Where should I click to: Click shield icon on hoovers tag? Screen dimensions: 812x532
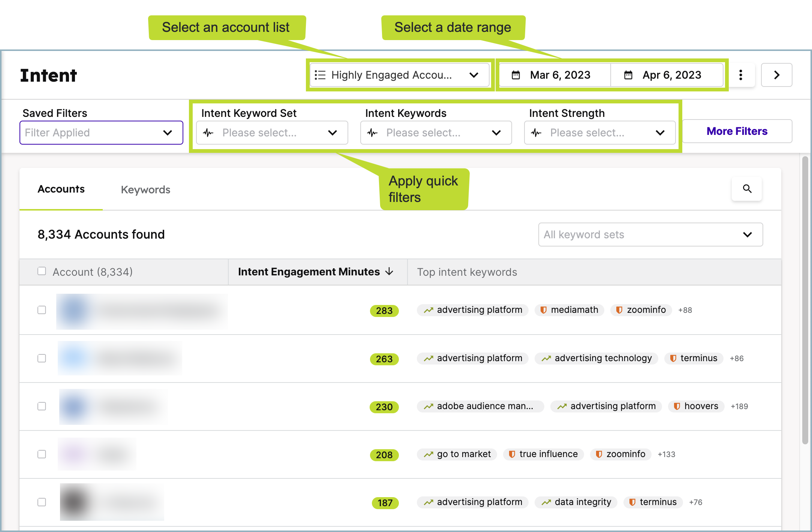(x=677, y=406)
